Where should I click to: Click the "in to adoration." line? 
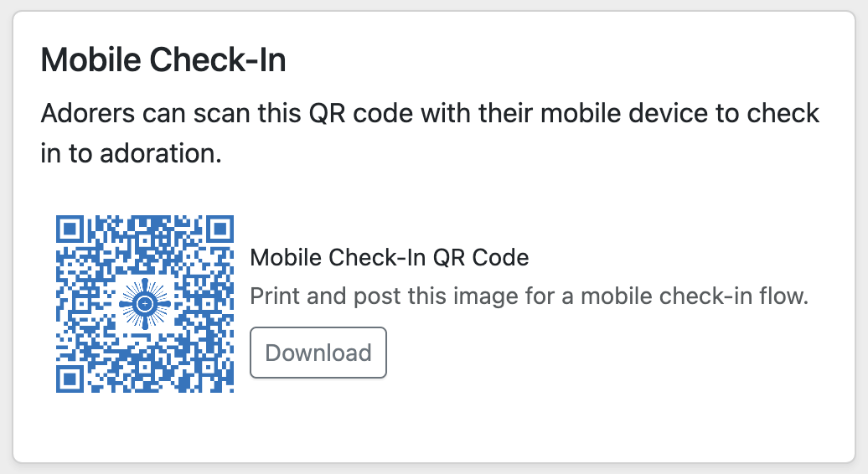(x=130, y=153)
